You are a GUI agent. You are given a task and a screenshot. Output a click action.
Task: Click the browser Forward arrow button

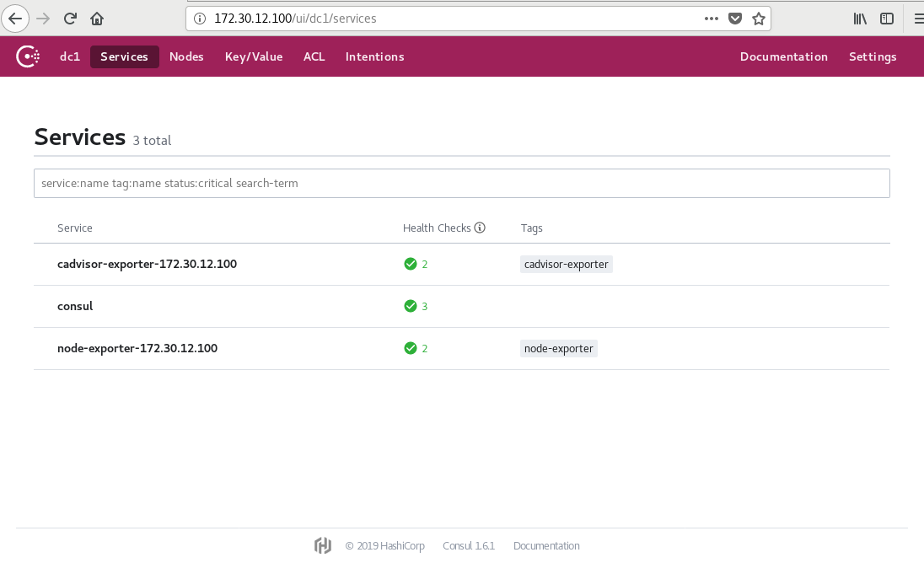pyautogui.click(x=43, y=19)
